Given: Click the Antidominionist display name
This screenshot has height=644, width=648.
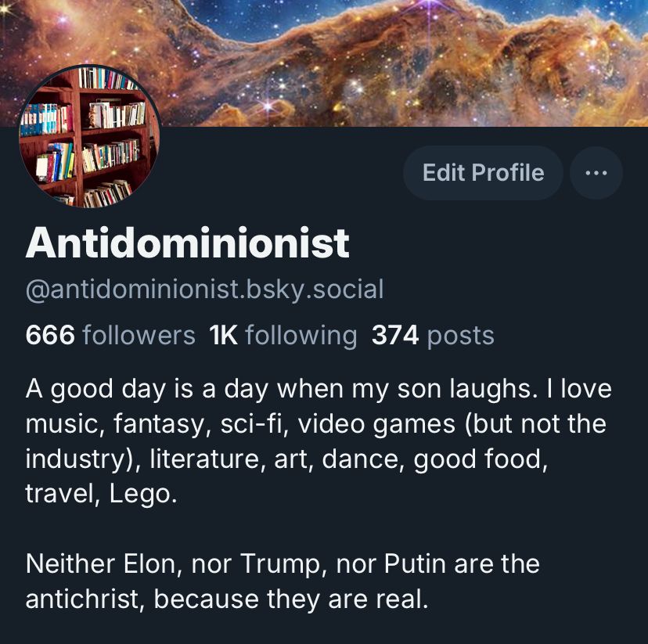Looking at the screenshot, I should [188, 243].
